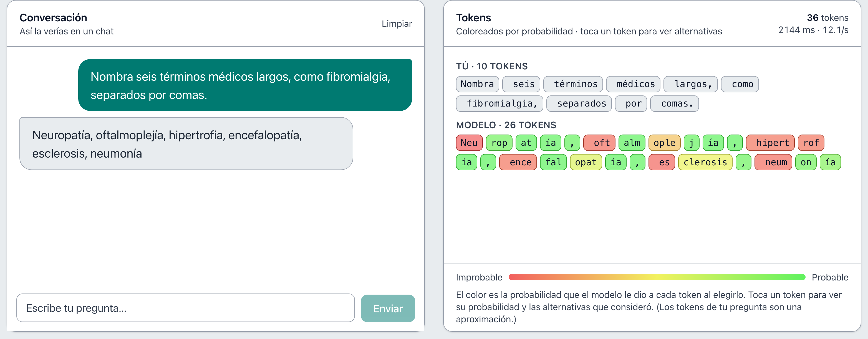Screen dimensions: 868x339
Task: Tap the green 'fal' token
Action: pos(553,162)
